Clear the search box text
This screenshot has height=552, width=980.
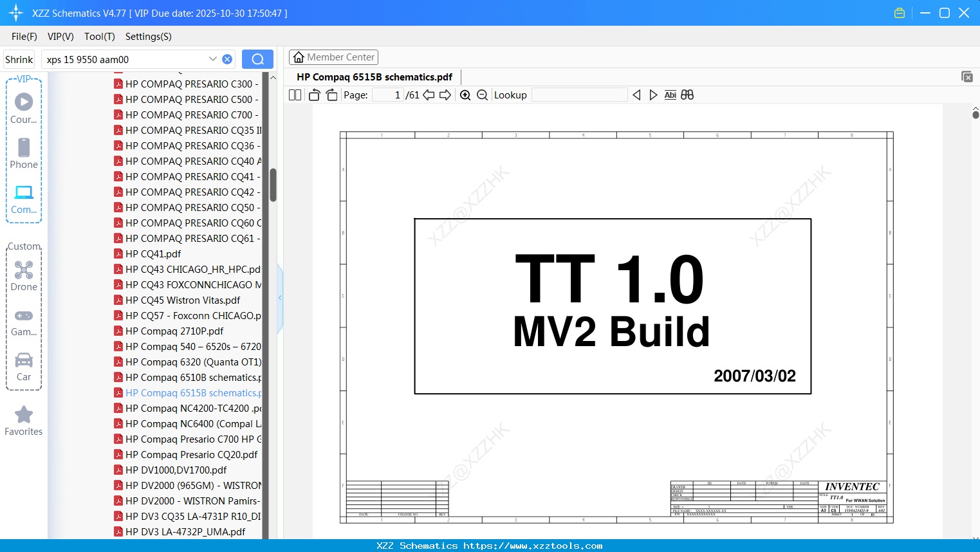227,59
